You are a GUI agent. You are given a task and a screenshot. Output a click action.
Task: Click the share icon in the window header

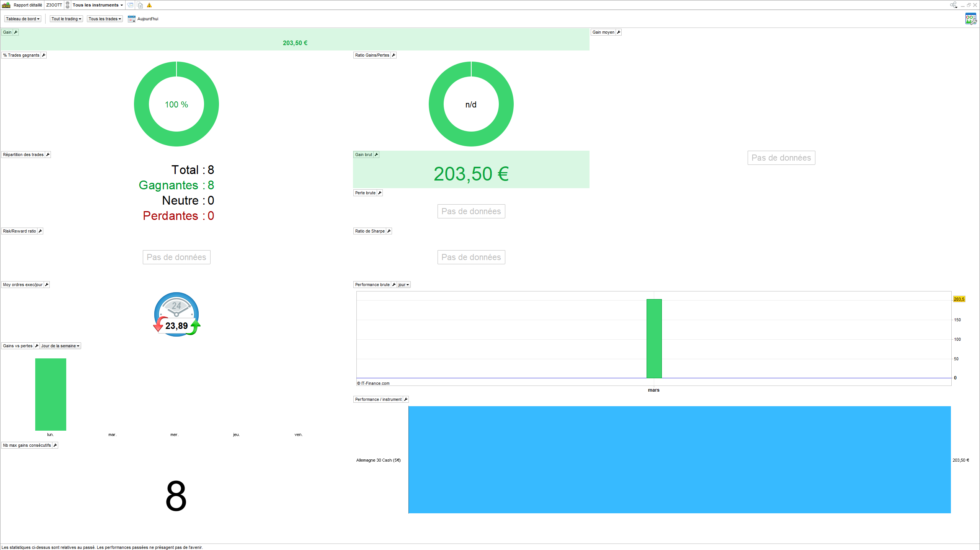(x=953, y=5)
